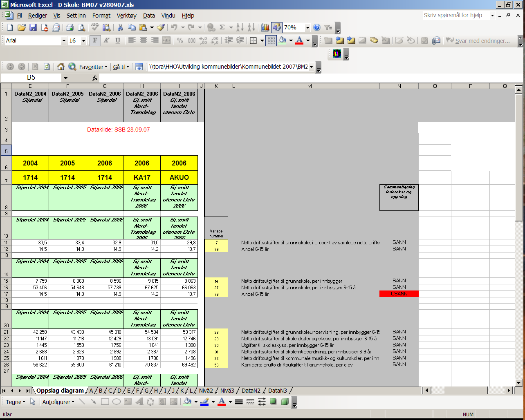Expand the Web toolbar address dropdown
Viewport: 525px width, 420px height.
311,67
